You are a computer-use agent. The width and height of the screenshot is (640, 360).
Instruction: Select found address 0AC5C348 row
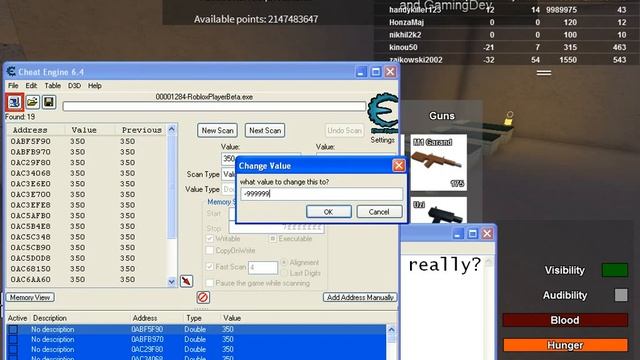[87, 237]
